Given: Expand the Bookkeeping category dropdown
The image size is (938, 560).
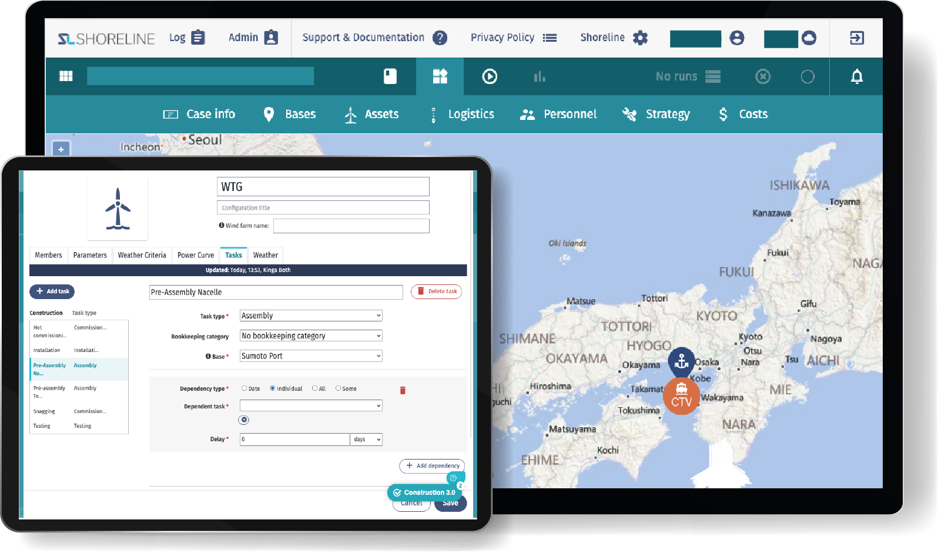Looking at the screenshot, I should point(311,336).
